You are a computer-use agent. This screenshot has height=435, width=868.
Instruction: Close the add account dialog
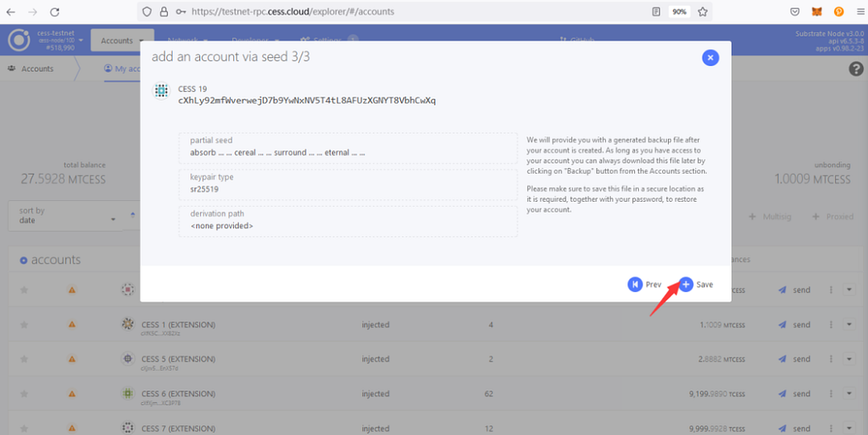coord(710,58)
